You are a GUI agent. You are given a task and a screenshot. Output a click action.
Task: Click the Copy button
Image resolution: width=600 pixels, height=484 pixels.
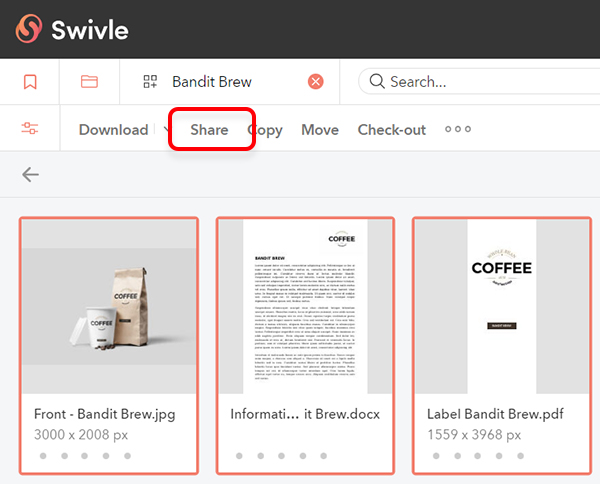pos(265,130)
